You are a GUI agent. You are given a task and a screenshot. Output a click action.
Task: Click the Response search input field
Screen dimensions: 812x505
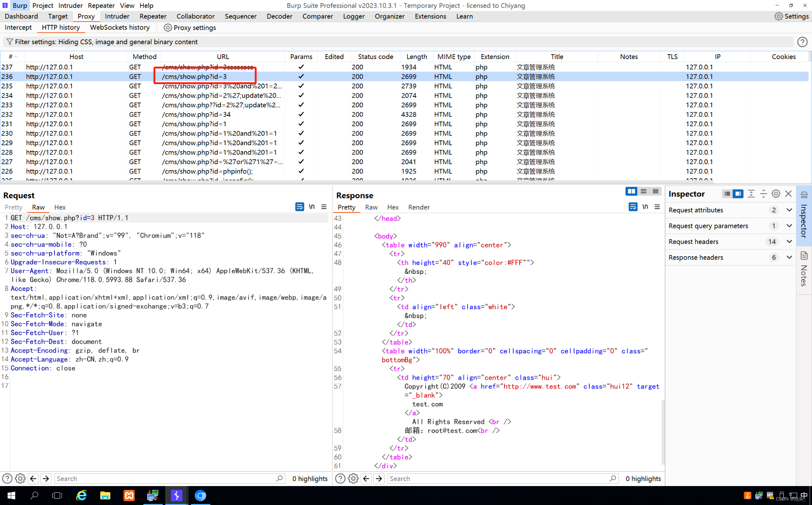tap(497, 478)
